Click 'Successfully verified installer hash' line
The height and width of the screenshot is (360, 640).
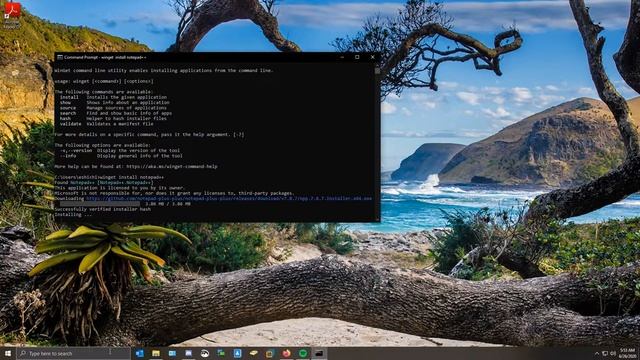tap(102, 209)
